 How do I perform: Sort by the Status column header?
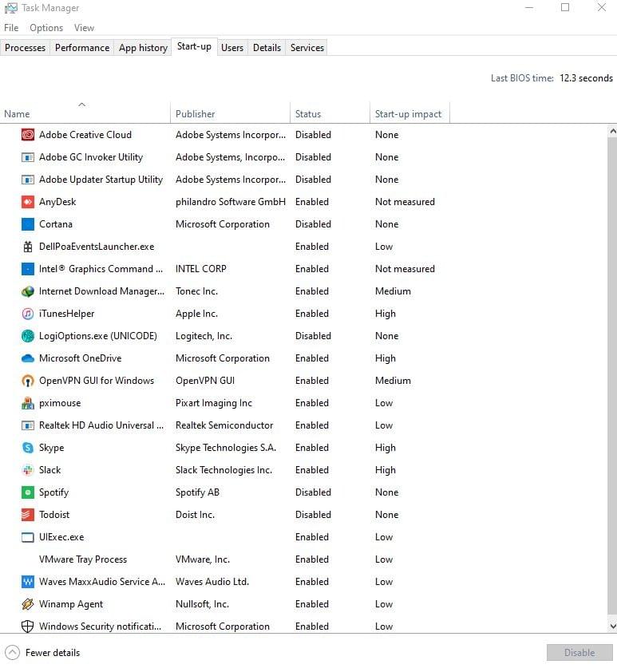click(330, 113)
